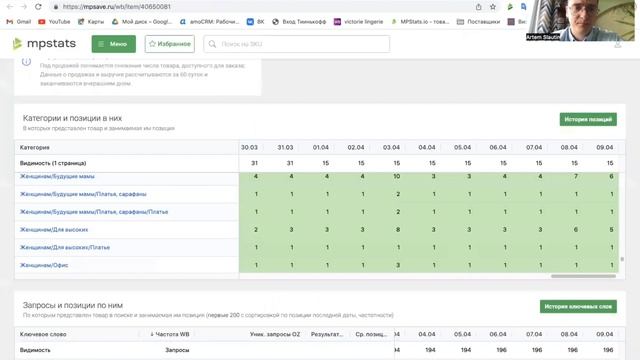Open the История позиций button
The image size is (640, 360).
pos(588,119)
